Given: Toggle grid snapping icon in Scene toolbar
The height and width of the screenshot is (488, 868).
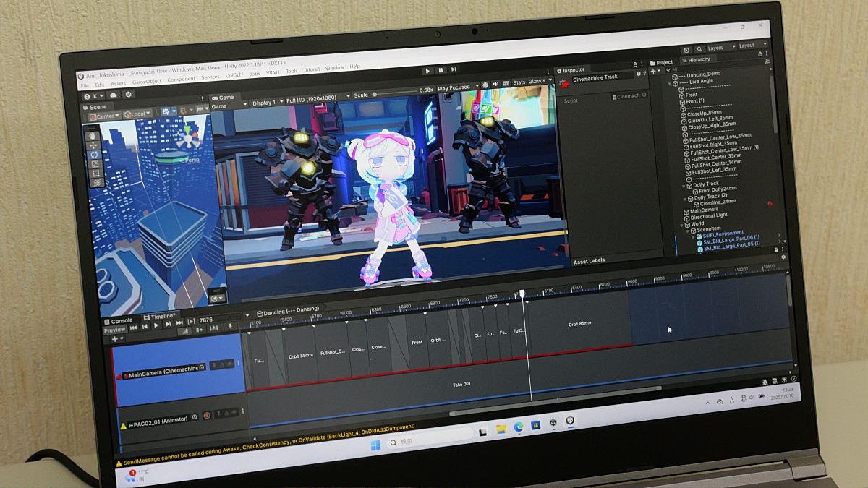Looking at the screenshot, I should click(166, 111).
